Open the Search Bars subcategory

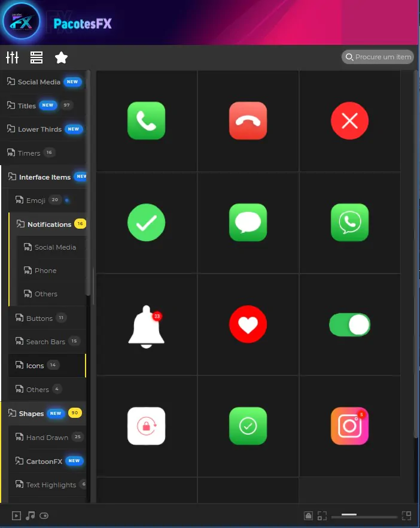[45, 342]
